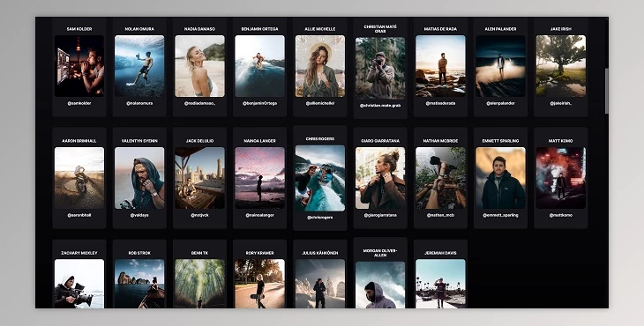Visit the @aaronbhall handle
Image resolution: width=644 pixels, height=326 pixels.
[79, 215]
